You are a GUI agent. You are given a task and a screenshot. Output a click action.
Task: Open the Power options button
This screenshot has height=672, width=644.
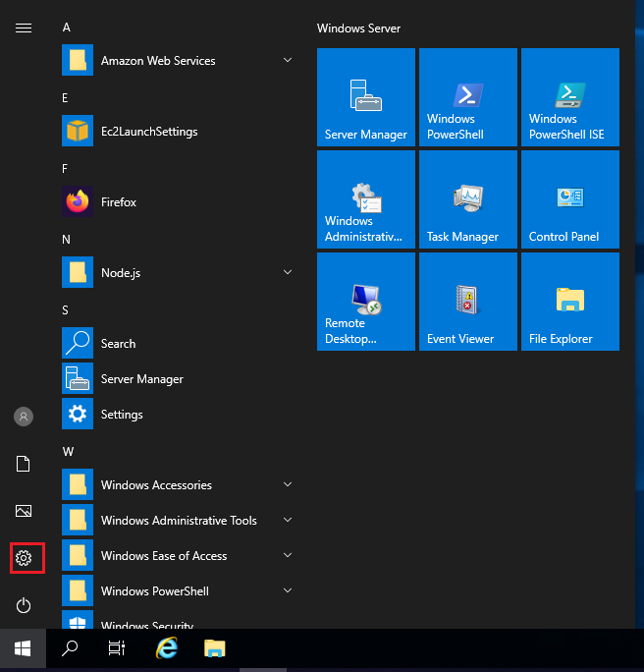pyautogui.click(x=24, y=605)
